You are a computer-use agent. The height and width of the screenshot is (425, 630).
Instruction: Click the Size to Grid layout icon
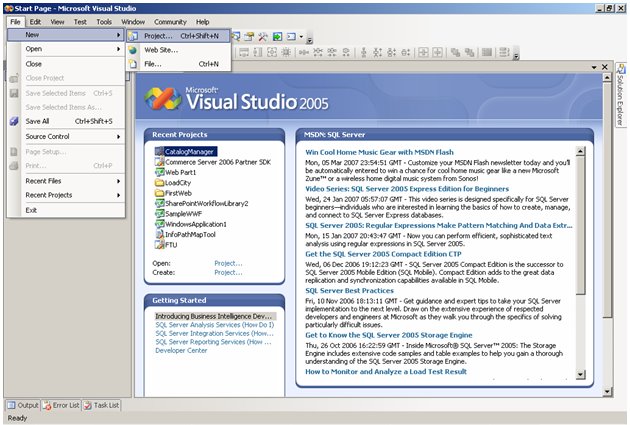[x=286, y=52]
